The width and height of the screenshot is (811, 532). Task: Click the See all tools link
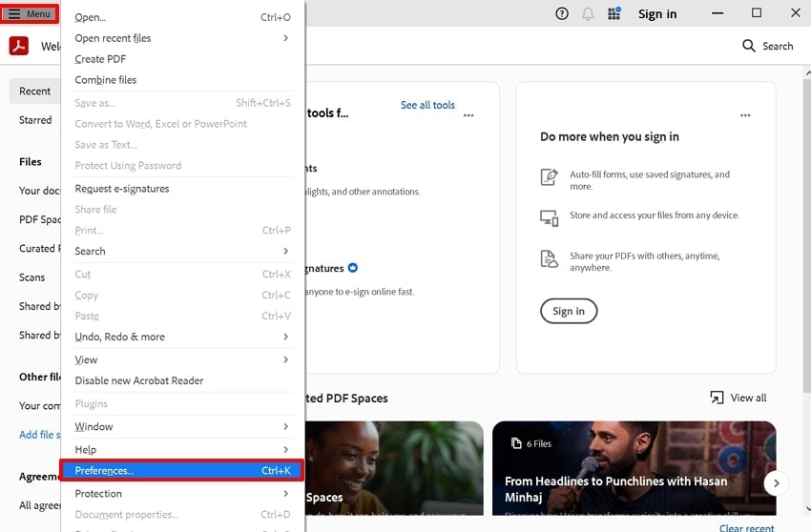(x=427, y=105)
